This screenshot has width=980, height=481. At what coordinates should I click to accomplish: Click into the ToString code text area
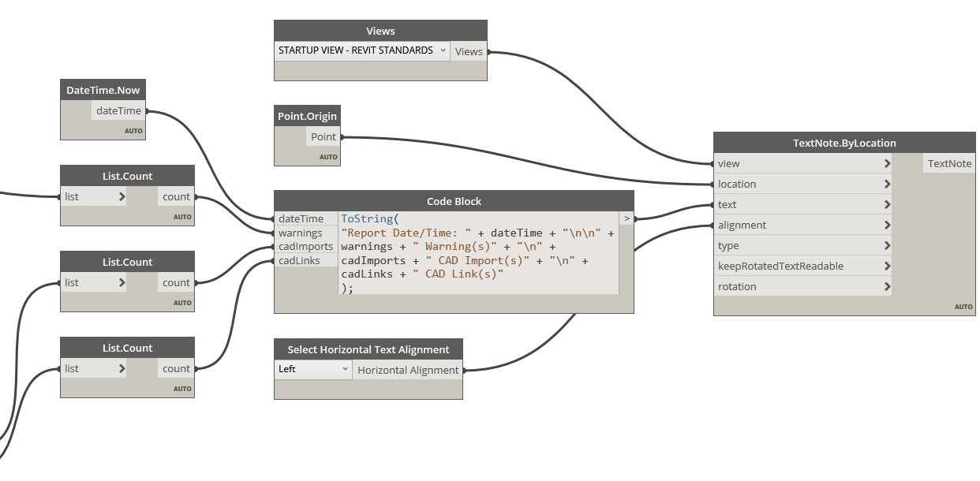tap(478, 253)
